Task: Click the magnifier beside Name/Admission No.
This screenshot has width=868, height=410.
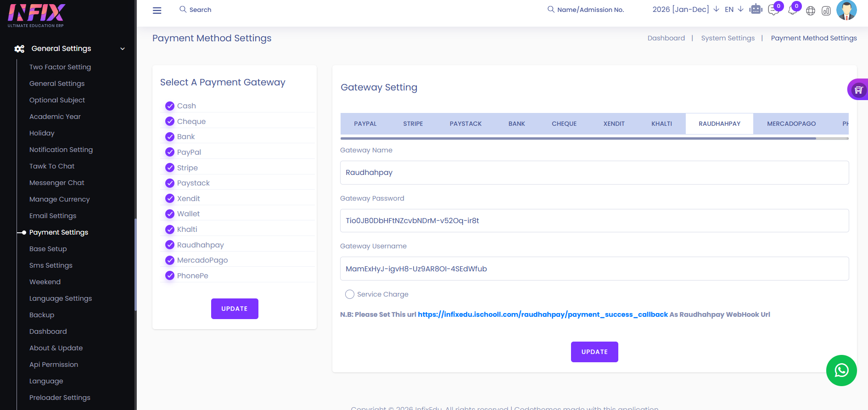Action: point(551,9)
